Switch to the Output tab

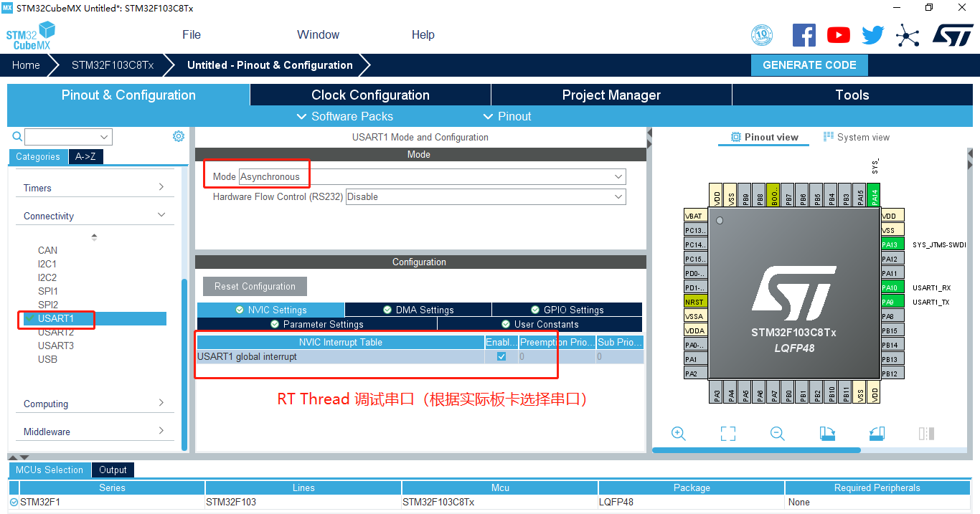(x=113, y=470)
